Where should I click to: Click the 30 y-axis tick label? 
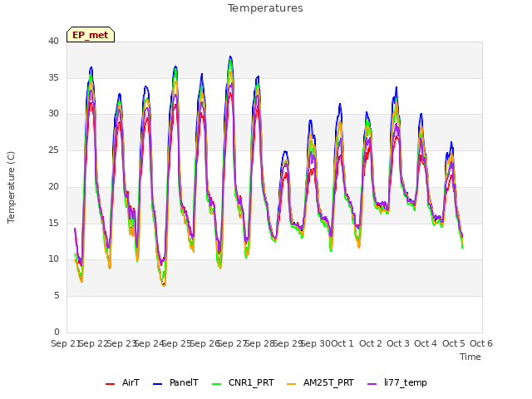pyautogui.click(x=53, y=114)
